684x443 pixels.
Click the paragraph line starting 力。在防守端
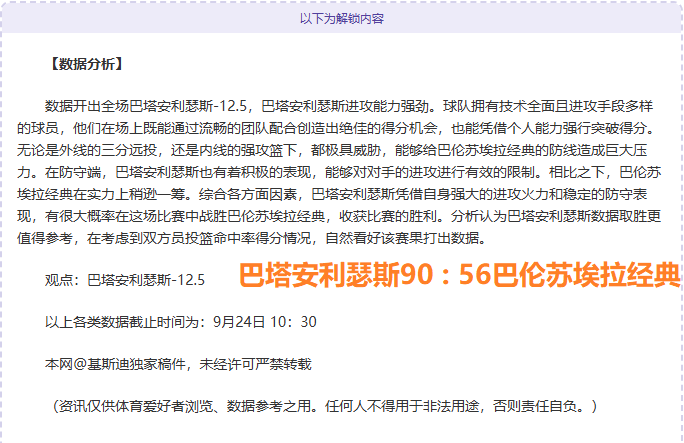click(339, 172)
